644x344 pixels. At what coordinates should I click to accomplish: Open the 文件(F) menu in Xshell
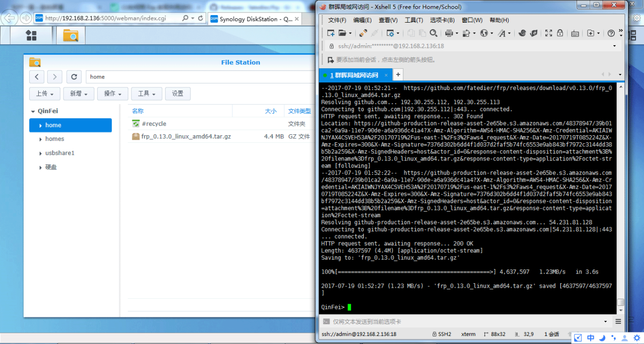tap(337, 20)
